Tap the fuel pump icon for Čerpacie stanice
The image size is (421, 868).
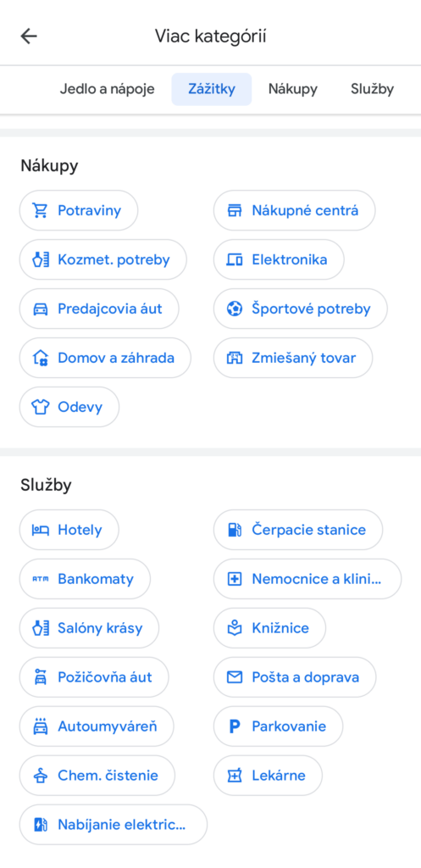point(235,530)
